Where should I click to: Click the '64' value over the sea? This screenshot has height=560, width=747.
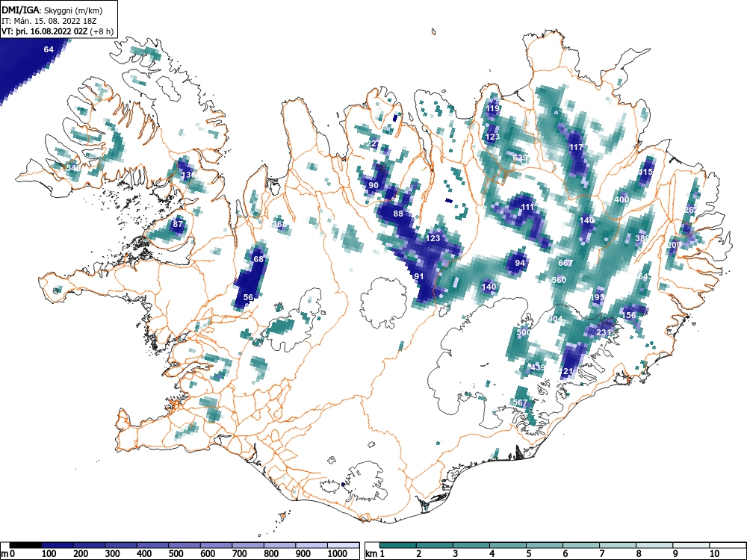point(49,49)
